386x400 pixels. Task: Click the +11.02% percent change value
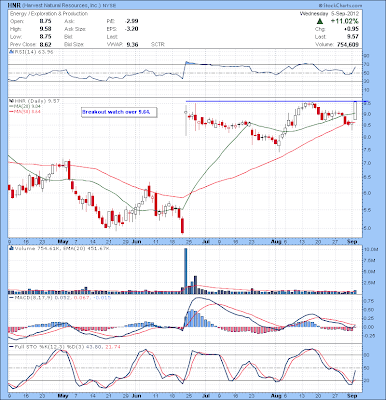[x=345, y=21]
